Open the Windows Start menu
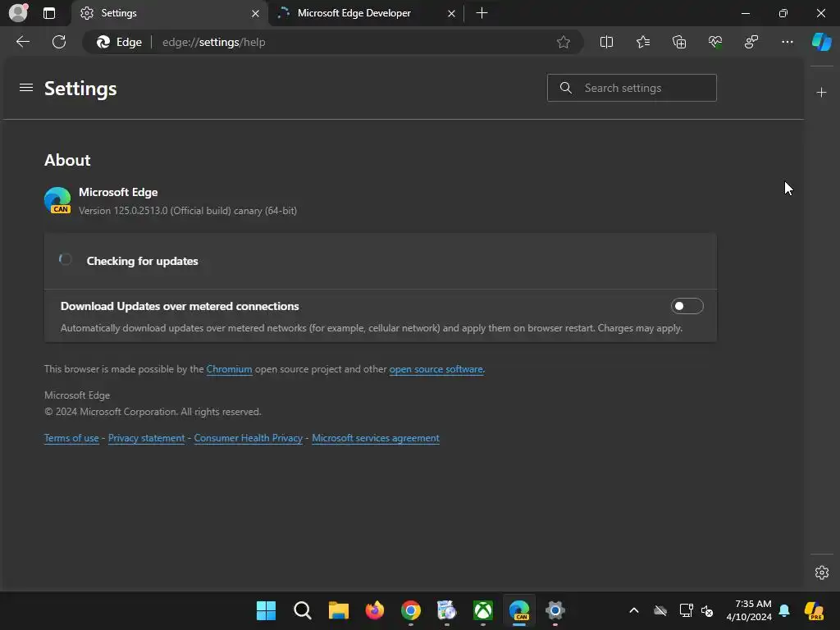Viewport: 840px width, 630px height. click(x=266, y=610)
